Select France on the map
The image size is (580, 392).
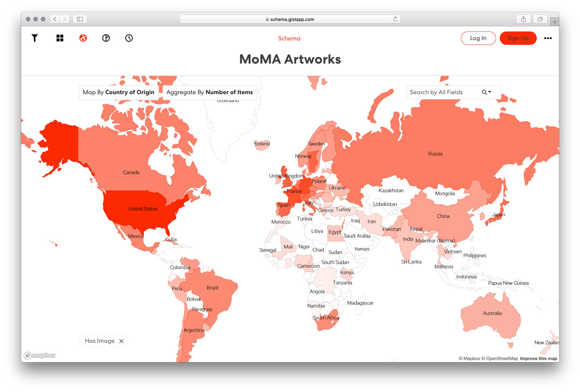click(x=294, y=192)
